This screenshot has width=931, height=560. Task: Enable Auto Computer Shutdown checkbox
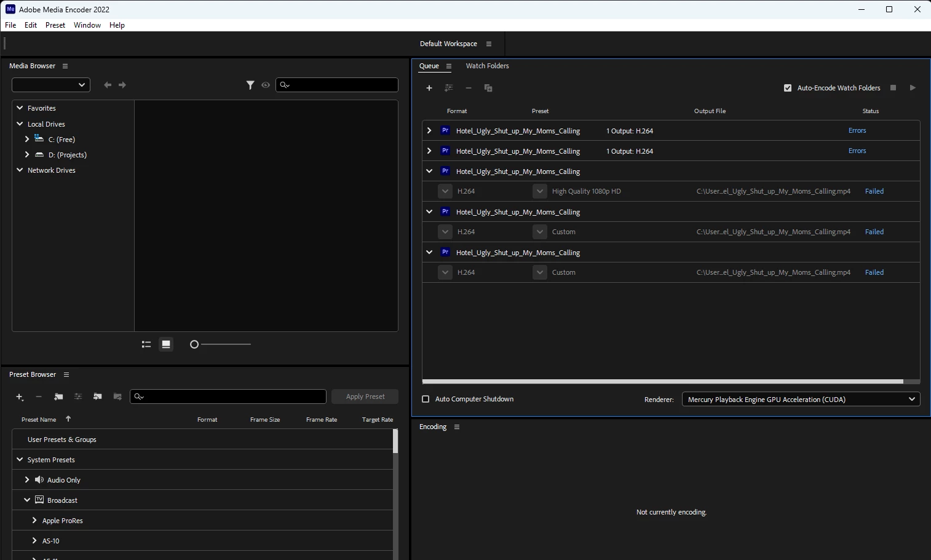(426, 399)
